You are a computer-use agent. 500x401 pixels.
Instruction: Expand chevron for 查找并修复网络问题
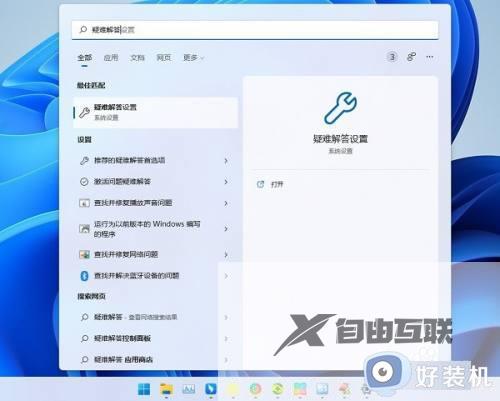click(226, 255)
